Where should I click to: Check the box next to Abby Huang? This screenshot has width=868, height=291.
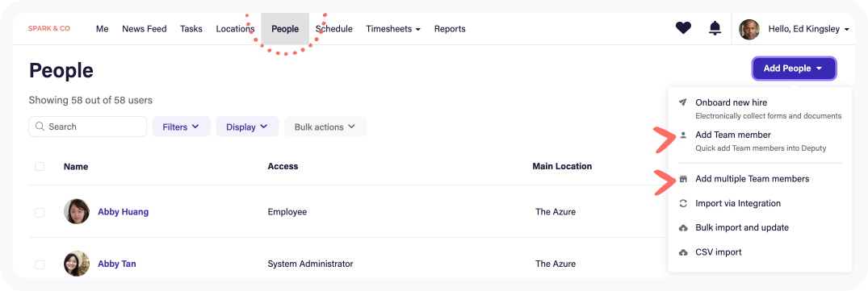(40, 212)
